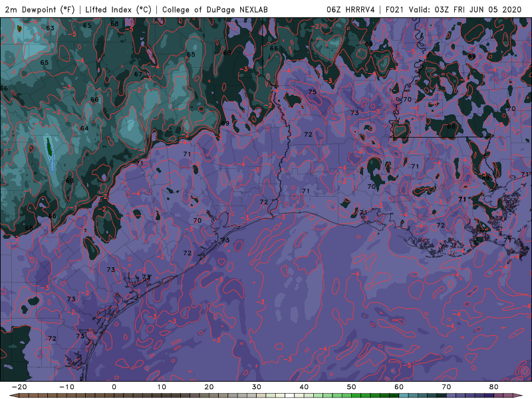Click the "60" colorbar label
The width and height of the screenshot is (532, 399).
click(399, 387)
